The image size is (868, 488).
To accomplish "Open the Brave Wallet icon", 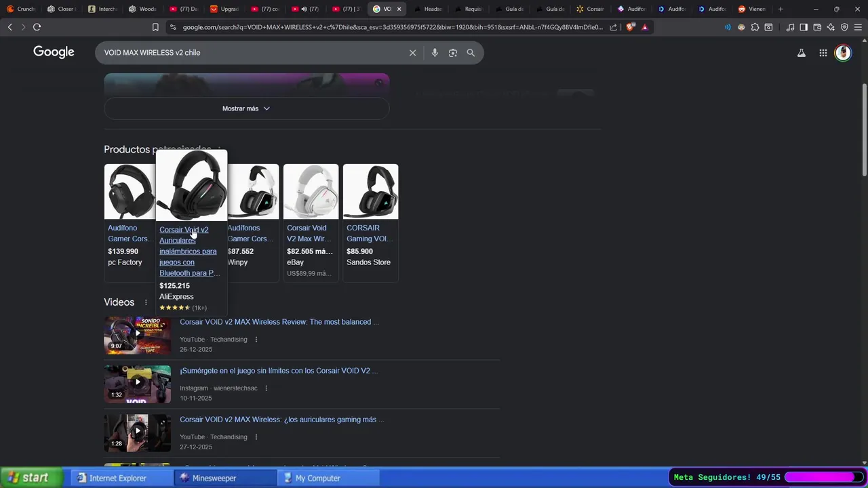I will pos(817,27).
